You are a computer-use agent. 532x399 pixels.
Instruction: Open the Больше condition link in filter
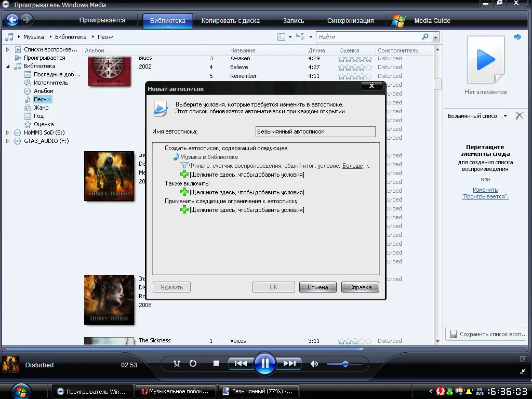click(x=353, y=166)
